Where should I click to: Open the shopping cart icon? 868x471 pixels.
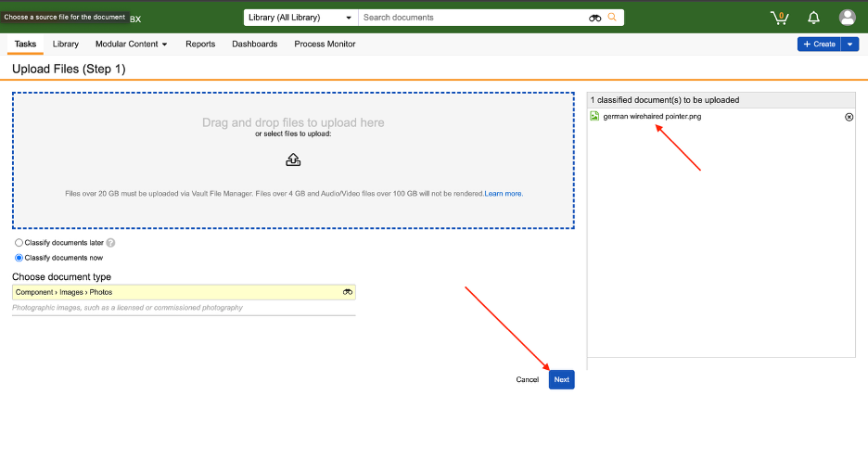pos(779,18)
